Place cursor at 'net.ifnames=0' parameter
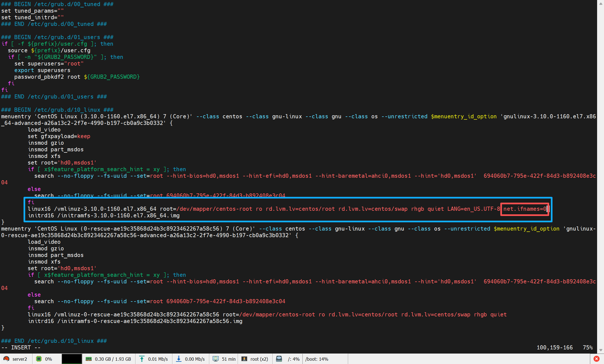The image size is (604, 364). pos(525,209)
